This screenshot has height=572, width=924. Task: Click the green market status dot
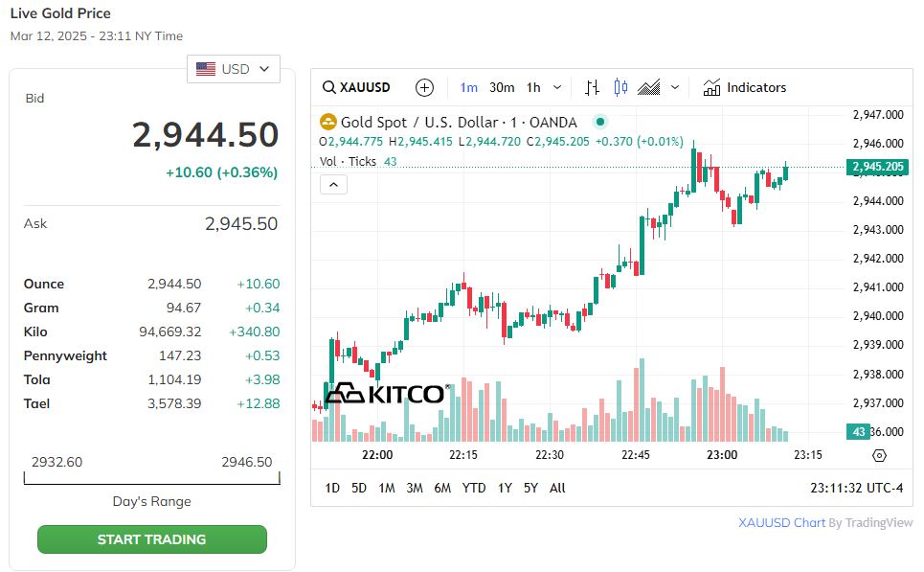(x=600, y=122)
